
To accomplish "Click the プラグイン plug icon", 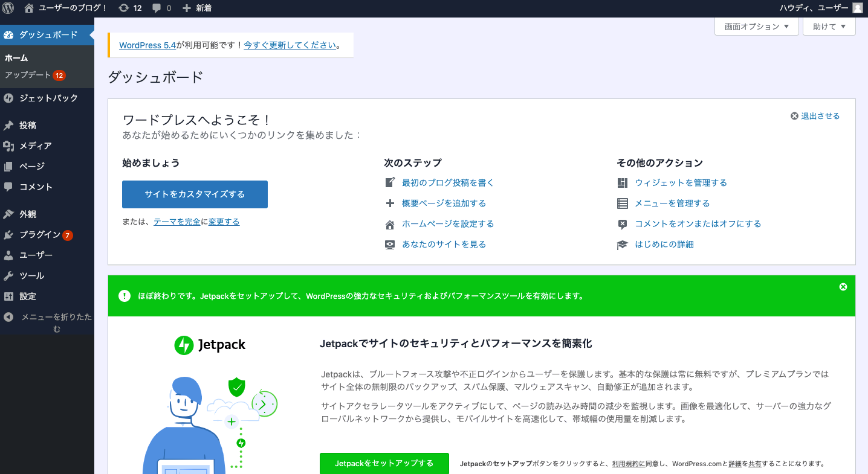I will [8, 235].
